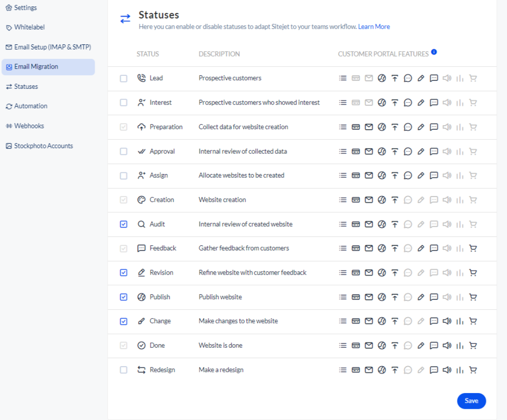
Task: Tick the Redesign status checkbox
Action: pos(123,370)
